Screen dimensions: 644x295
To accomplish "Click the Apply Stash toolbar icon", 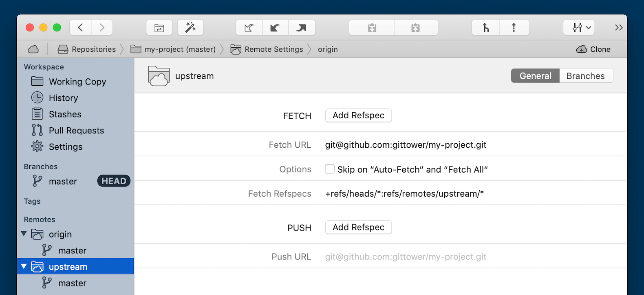I will [x=416, y=28].
